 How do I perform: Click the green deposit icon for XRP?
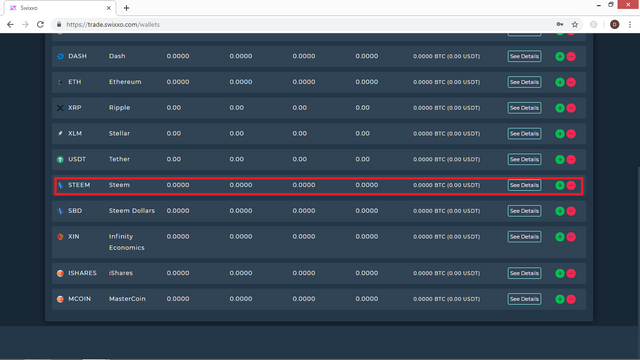(560, 108)
